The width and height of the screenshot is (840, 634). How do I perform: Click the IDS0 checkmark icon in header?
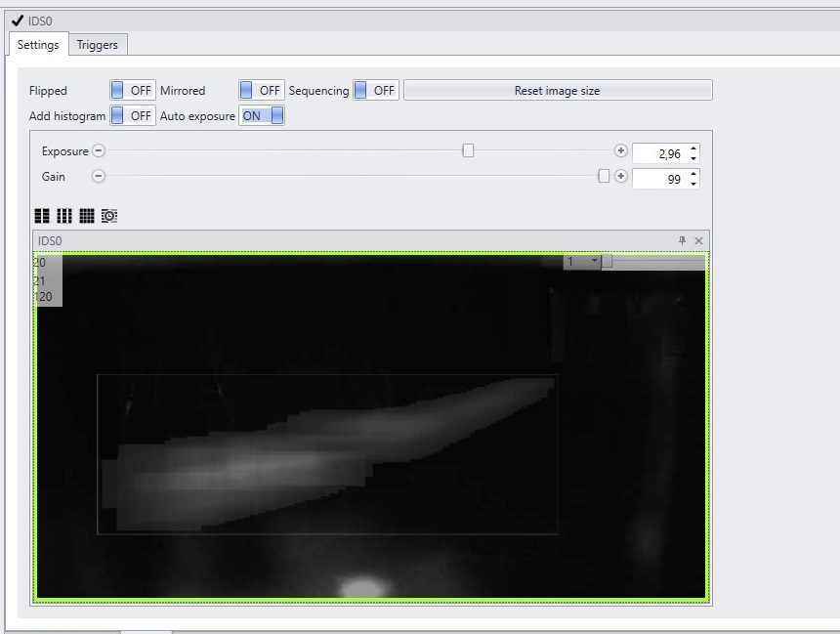tap(18, 21)
